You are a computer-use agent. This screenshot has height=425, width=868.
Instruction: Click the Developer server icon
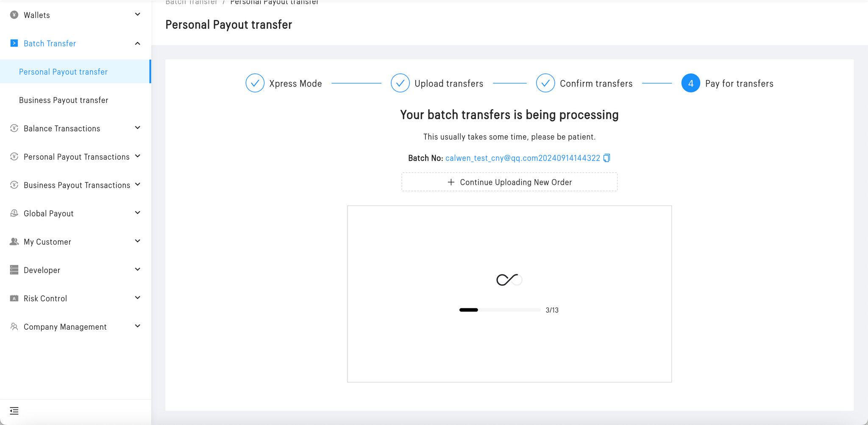tap(14, 270)
